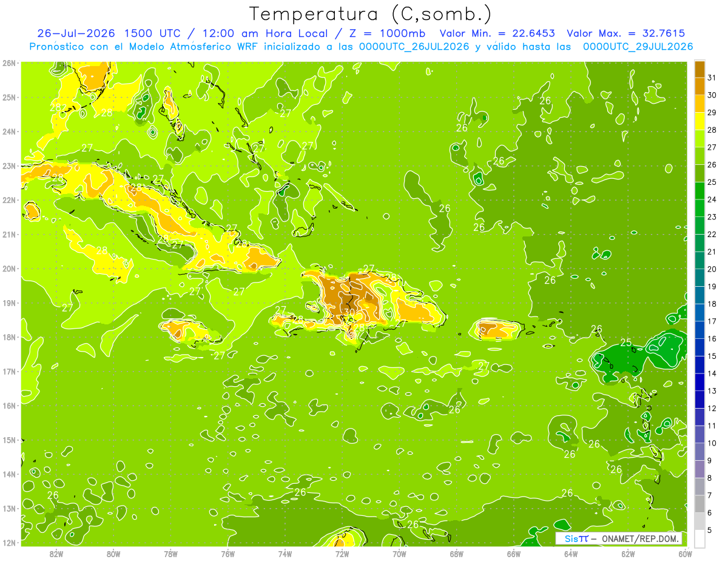Click the "13N" latitude axis label

click(x=8, y=508)
